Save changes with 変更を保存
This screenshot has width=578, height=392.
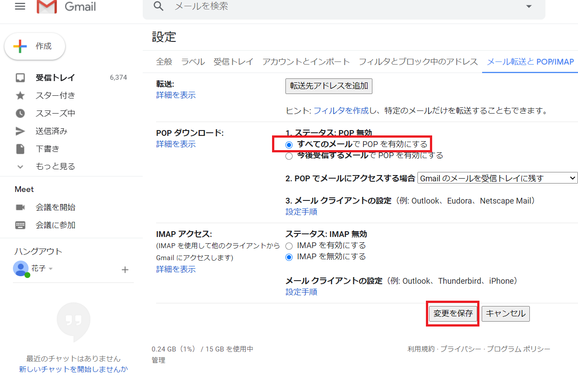click(x=452, y=313)
